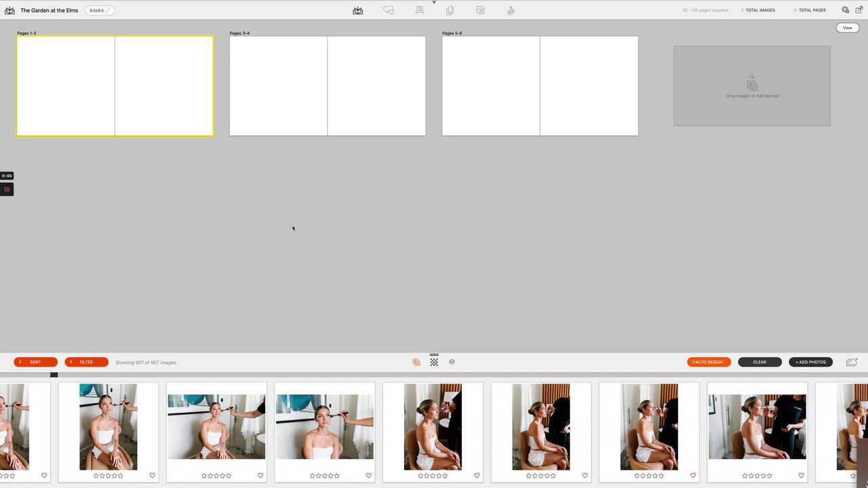Viewport: 868px width, 488px height.
Task: Click the + ADD PHOTOS button
Action: click(811, 362)
